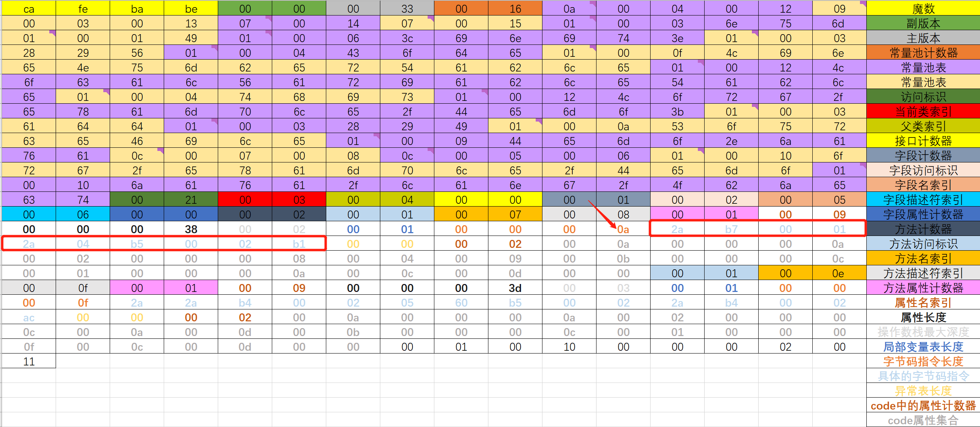980x427 pixels.
Task: Click the orange cell containing 0e
Action: tap(839, 273)
